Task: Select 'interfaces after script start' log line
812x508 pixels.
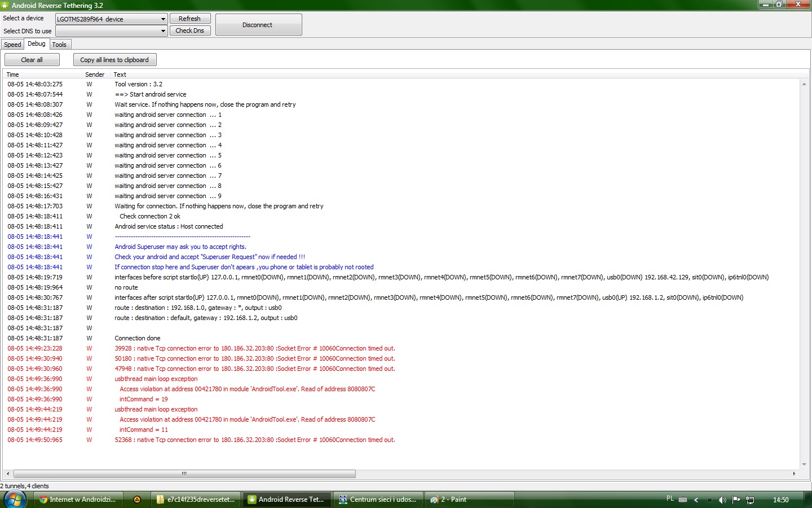Action: pyautogui.click(x=429, y=297)
